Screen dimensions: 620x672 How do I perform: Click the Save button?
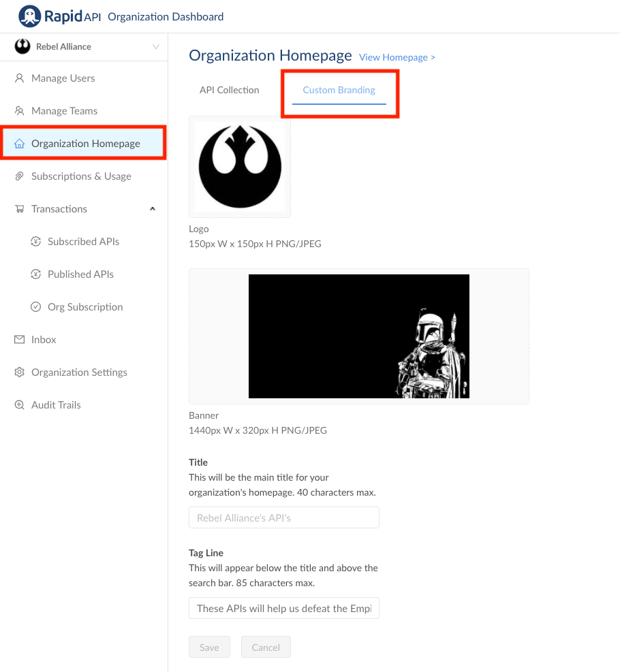pyautogui.click(x=209, y=647)
